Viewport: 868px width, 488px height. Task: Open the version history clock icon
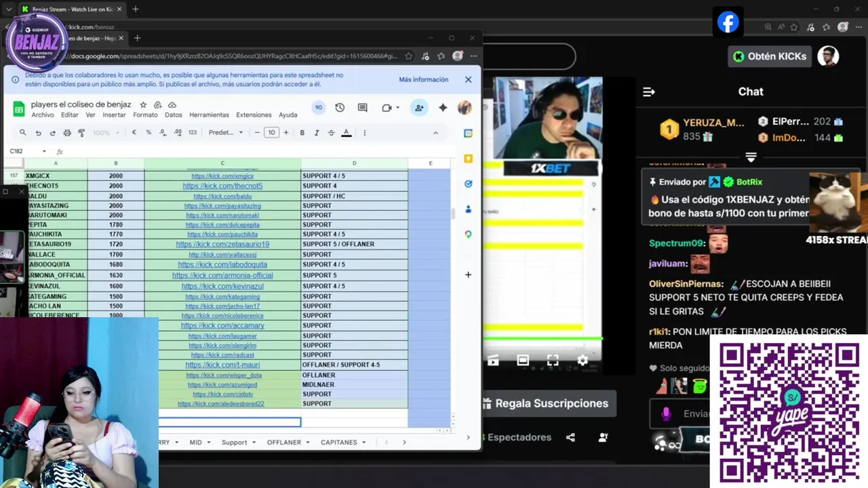pyautogui.click(x=340, y=108)
